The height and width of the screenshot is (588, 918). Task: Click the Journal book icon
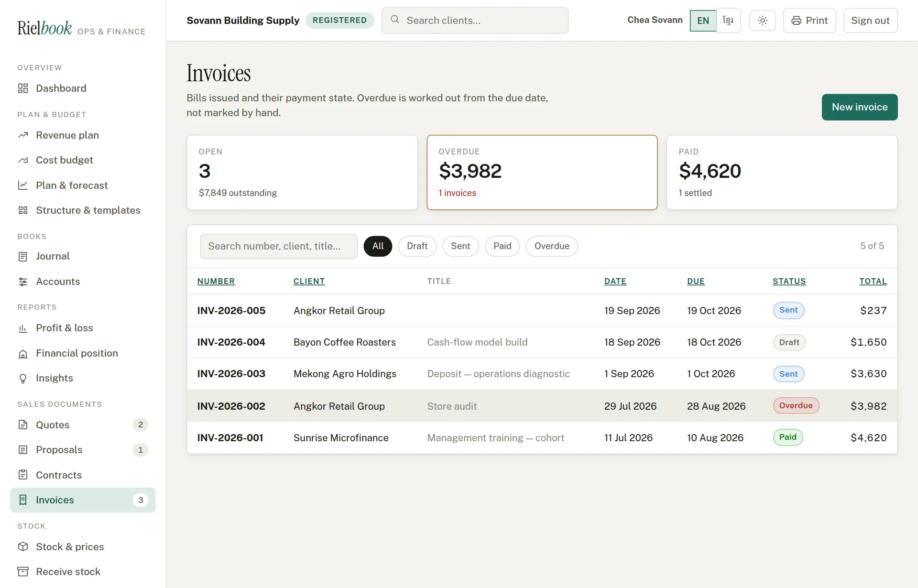tap(23, 257)
